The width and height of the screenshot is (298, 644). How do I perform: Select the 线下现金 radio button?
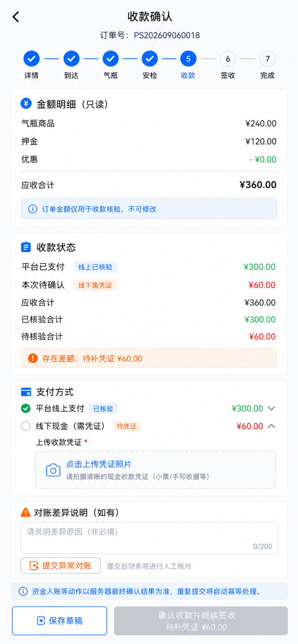pos(26,426)
